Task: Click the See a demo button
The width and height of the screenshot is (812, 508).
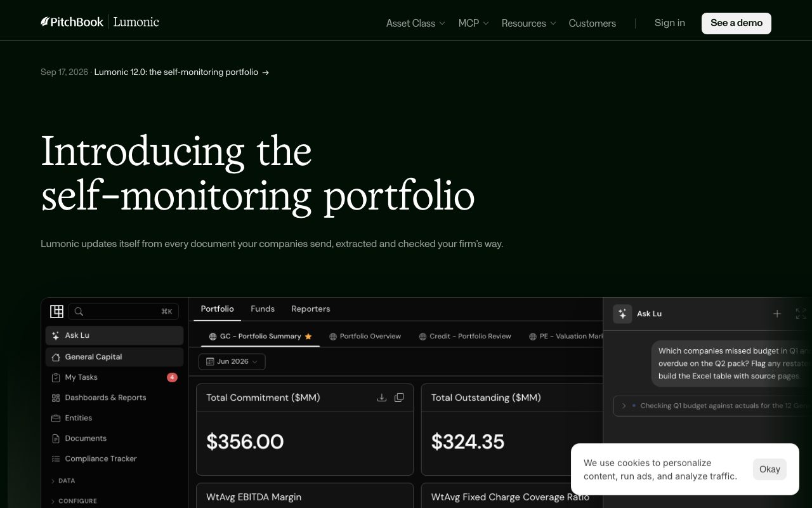Action: [737, 23]
